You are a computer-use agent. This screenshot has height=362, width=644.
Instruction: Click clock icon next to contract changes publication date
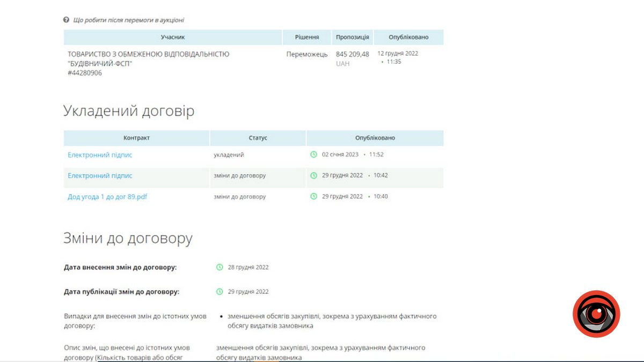219,292
